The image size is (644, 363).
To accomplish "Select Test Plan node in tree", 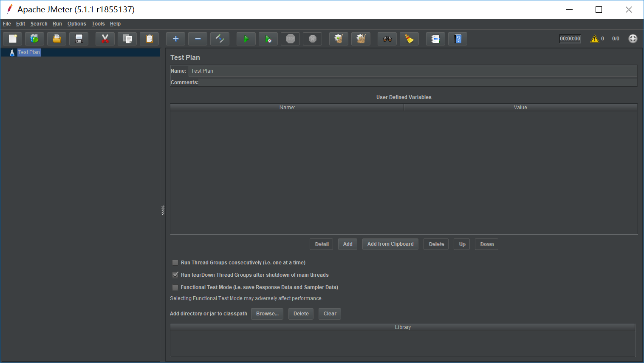I will pos(29,52).
